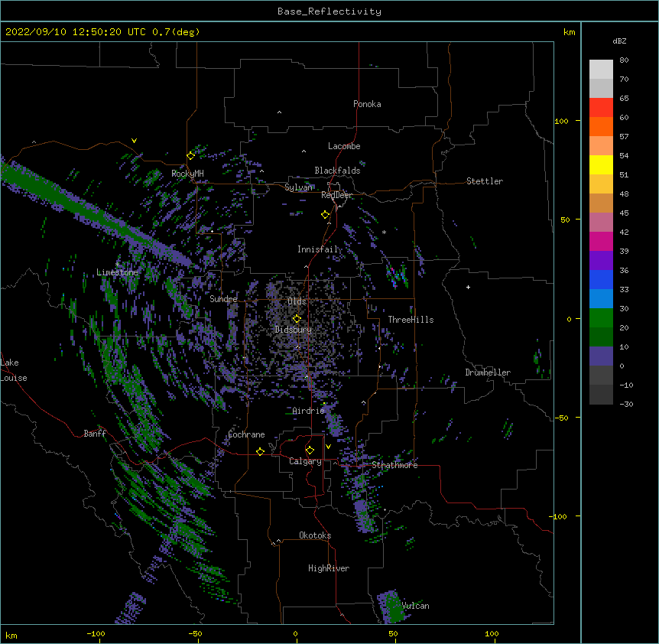Click the HighRiver label
The width and height of the screenshot is (659, 644).
coord(329,568)
